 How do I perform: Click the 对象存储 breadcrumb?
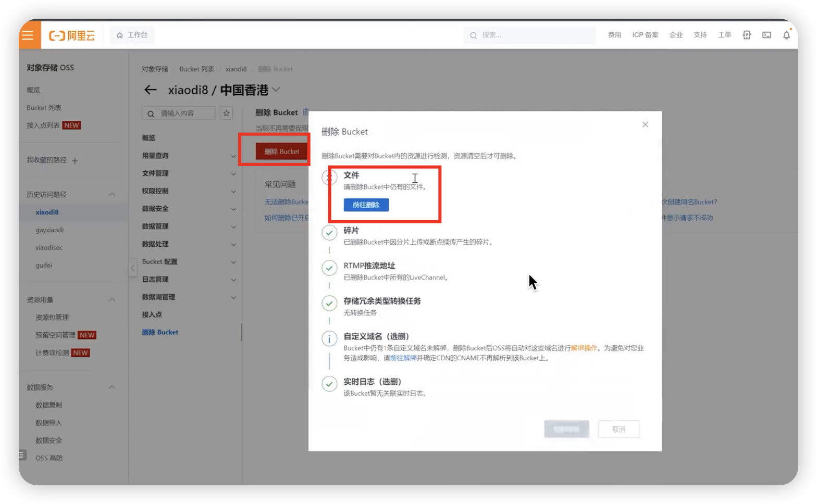pos(155,69)
